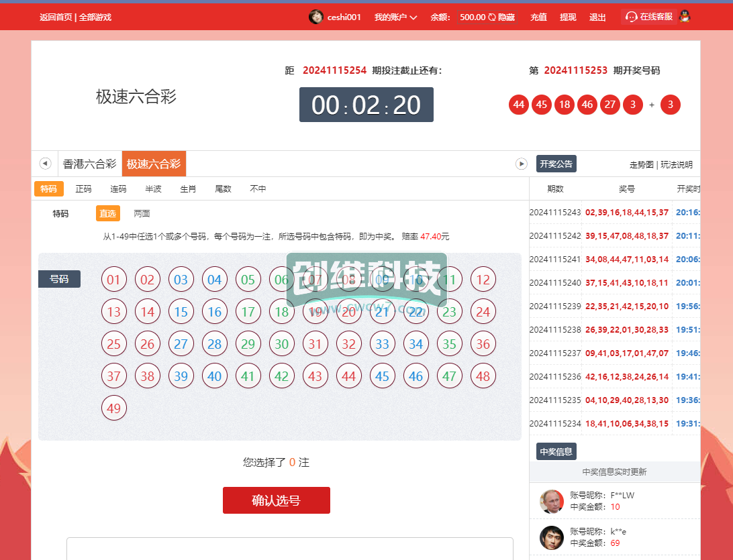Click the 确认选号 button
733x560 pixels.
pos(277,500)
